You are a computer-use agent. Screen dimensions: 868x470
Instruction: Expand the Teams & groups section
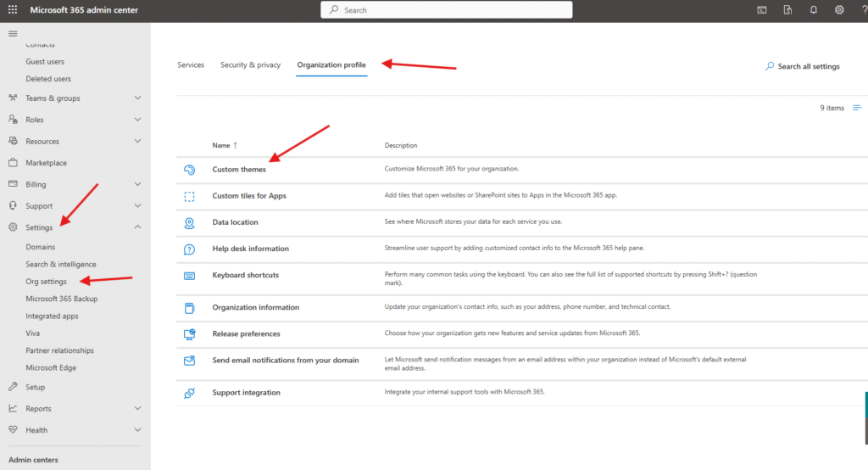click(137, 98)
